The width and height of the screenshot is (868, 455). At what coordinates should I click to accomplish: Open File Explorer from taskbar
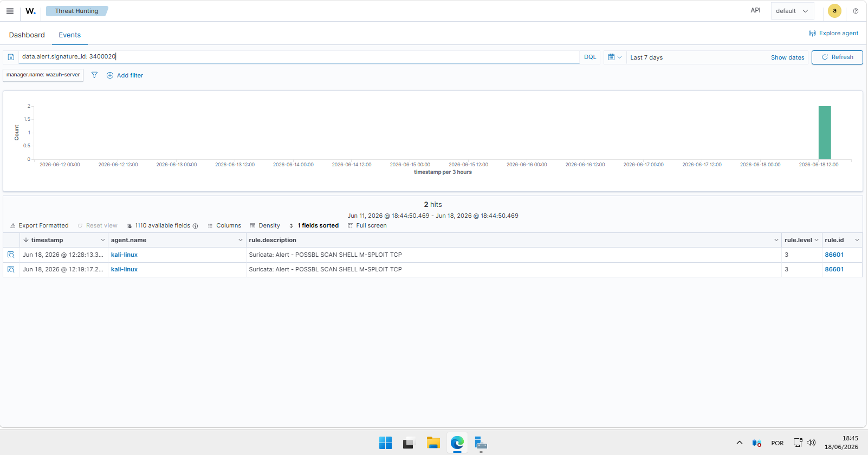point(433,443)
